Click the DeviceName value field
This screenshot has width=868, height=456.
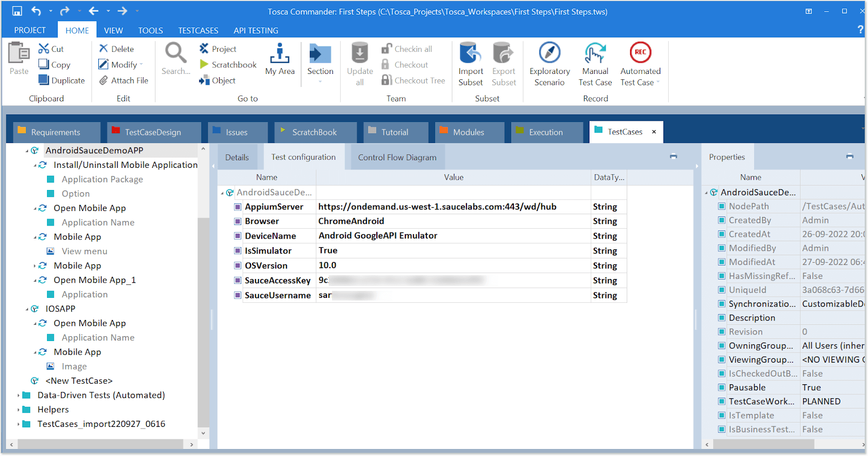[x=452, y=236]
